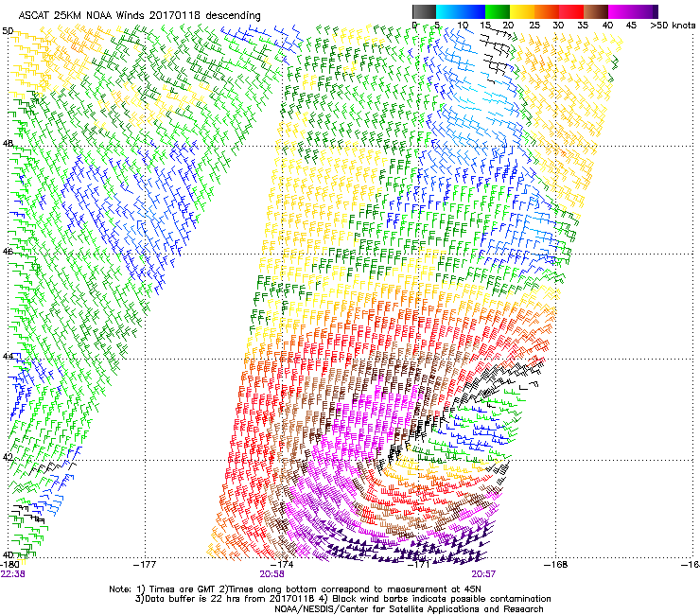Click the latitude label '50'
The width and height of the screenshot is (700, 615).
click(x=8, y=31)
